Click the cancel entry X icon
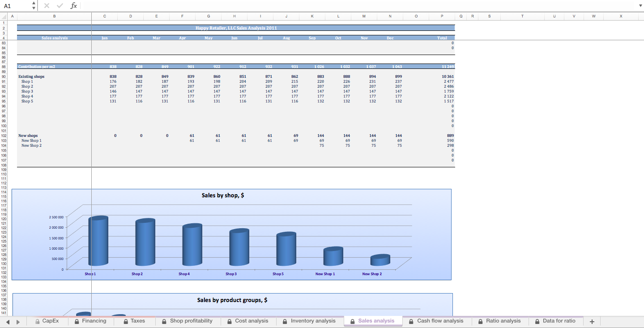644x328 pixels. click(47, 5)
